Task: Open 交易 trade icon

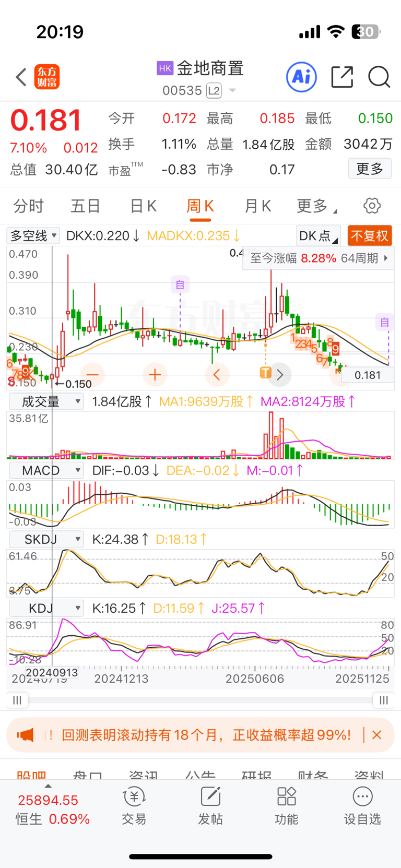Action: click(134, 806)
